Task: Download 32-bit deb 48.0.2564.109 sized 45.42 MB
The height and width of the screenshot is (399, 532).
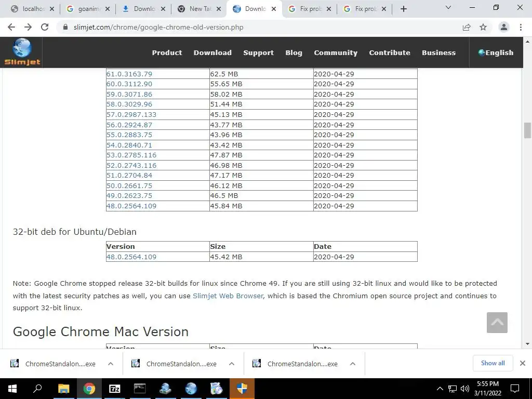Action: tap(131, 257)
